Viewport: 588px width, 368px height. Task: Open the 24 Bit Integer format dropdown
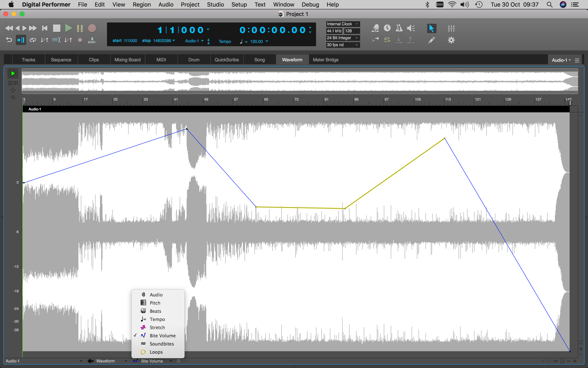[343, 38]
